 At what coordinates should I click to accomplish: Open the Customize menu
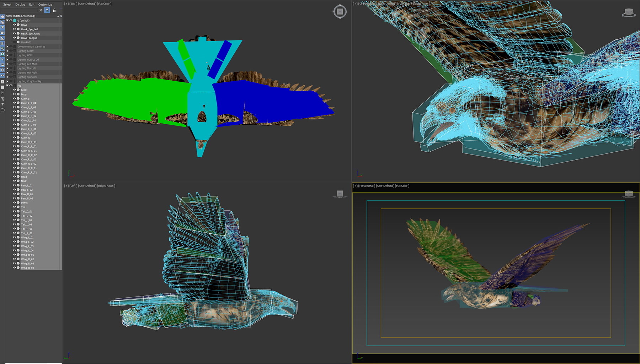(x=44, y=4)
